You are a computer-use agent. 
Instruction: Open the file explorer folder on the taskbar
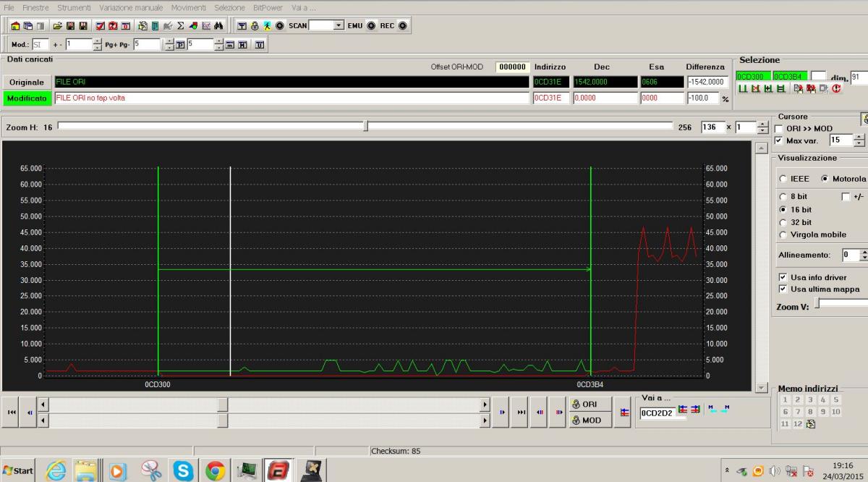point(85,470)
